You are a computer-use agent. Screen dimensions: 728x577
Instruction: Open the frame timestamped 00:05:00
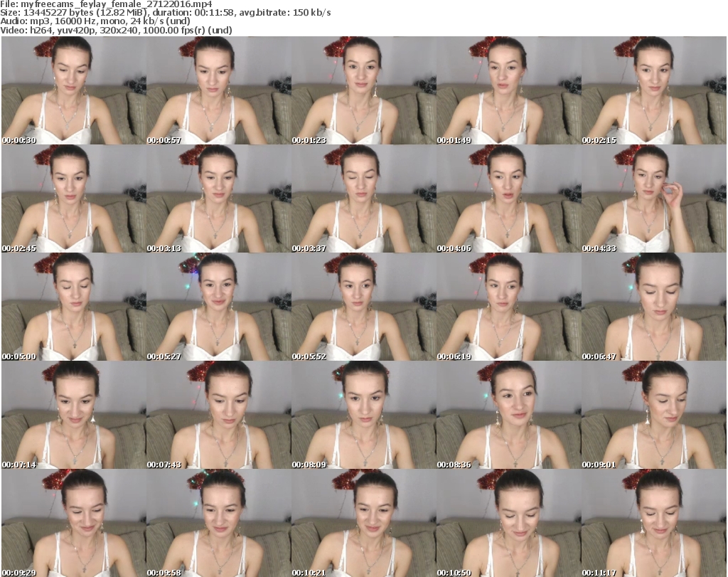(x=73, y=307)
